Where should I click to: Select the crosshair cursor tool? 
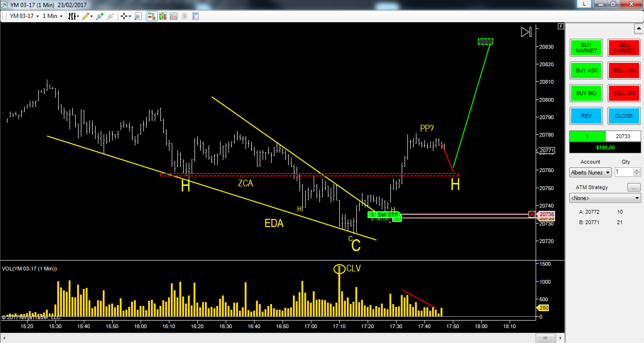click(125, 16)
